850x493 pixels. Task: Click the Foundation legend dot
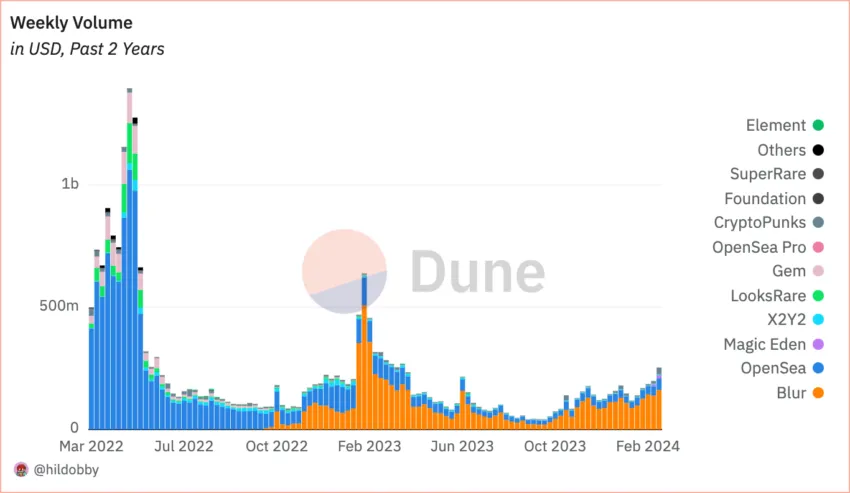(818, 199)
